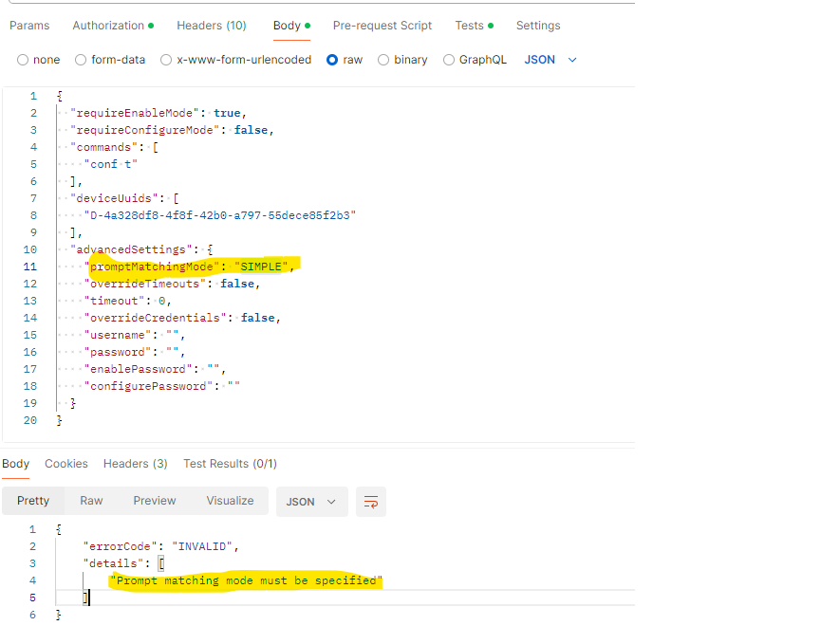This screenshot has height=644, width=821.
Task: Select the none body type radio
Action: pos(23,60)
